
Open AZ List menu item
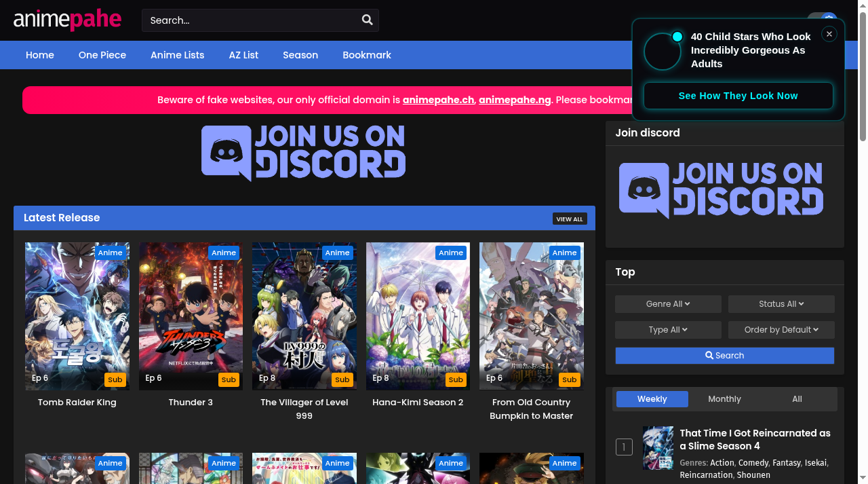(x=243, y=55)
